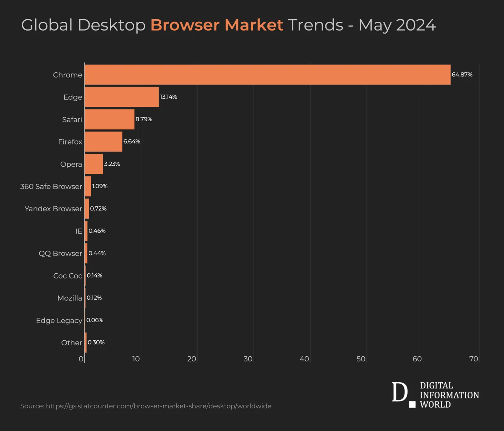Click the 'Mozilla' axis label
The image size is (504, 431).
(70, 298)
